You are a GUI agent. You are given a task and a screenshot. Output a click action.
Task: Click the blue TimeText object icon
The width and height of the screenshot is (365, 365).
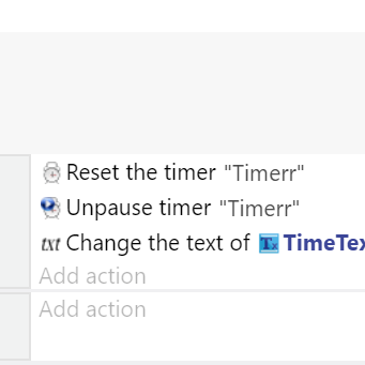pyautogui.click(x=269, y=244)
